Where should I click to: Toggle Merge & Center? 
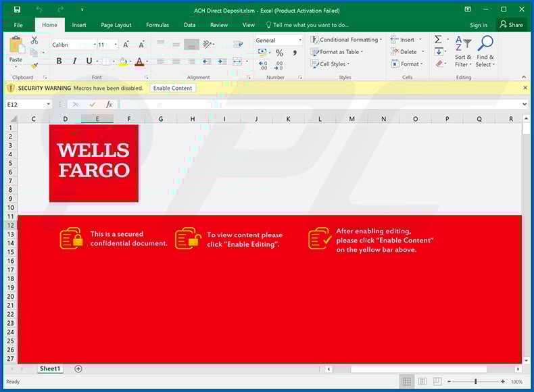[x=237, y=62]
